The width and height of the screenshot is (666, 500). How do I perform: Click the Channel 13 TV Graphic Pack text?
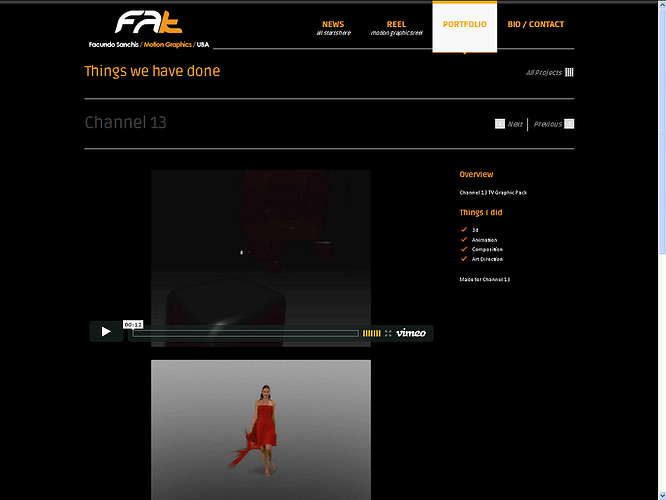coord(493,192)
